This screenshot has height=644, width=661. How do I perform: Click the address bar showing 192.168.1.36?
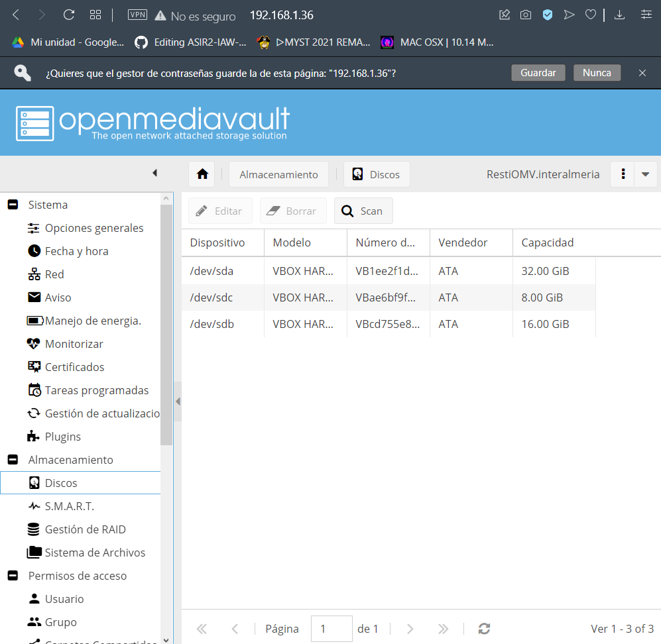pos(282,15)
